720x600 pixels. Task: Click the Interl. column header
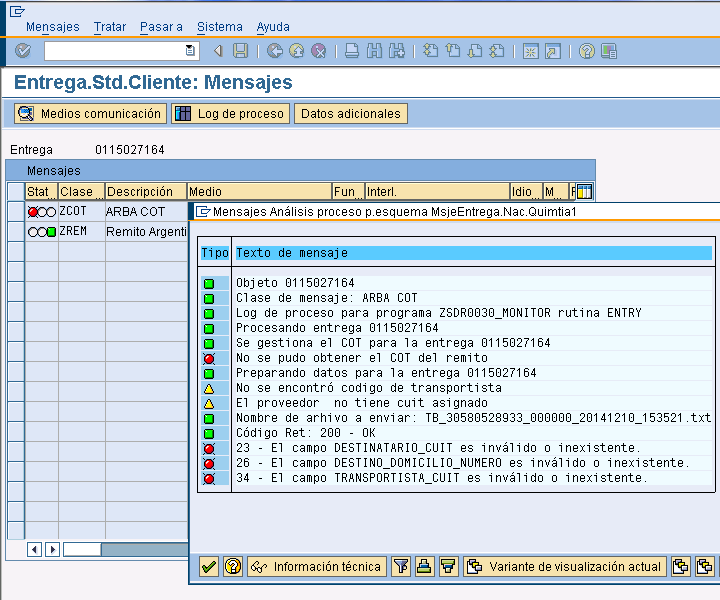click(x=437, y=191)
